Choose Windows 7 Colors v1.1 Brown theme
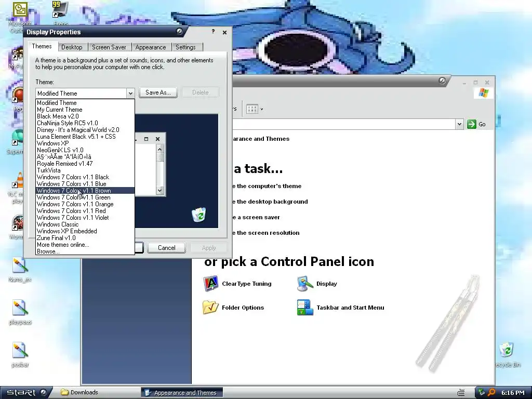 85,191
